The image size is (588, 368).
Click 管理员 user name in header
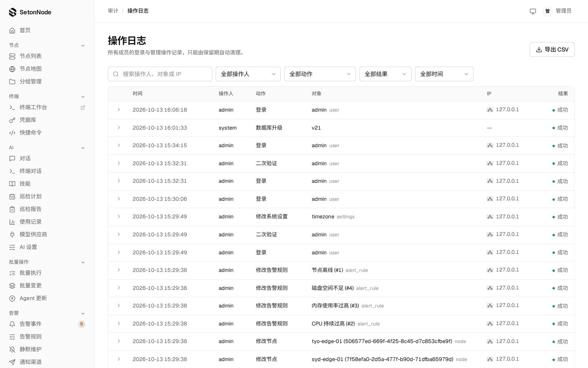pos(563,11)
